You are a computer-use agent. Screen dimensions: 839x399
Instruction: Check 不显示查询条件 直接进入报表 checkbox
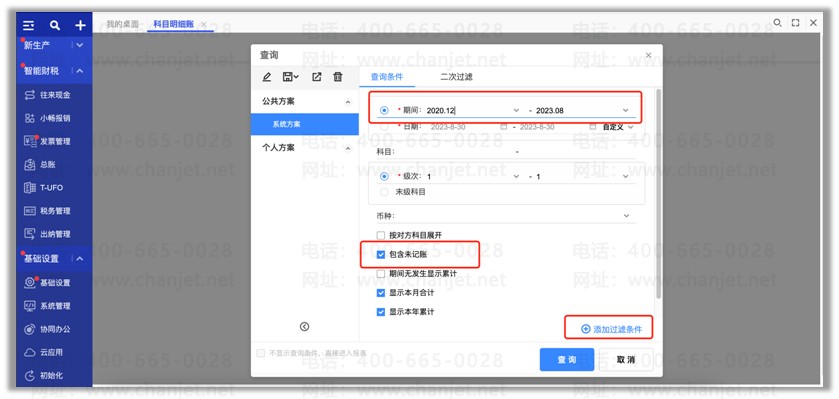[x=261, y=353]
